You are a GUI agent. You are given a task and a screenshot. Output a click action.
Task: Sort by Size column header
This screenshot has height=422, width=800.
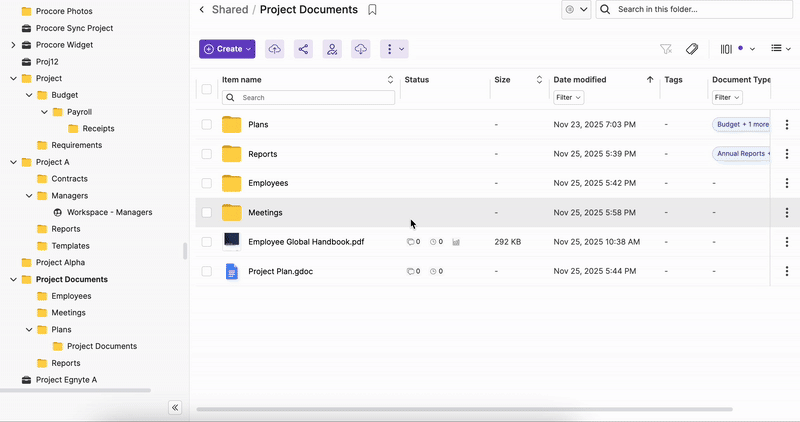pos(539,80)
